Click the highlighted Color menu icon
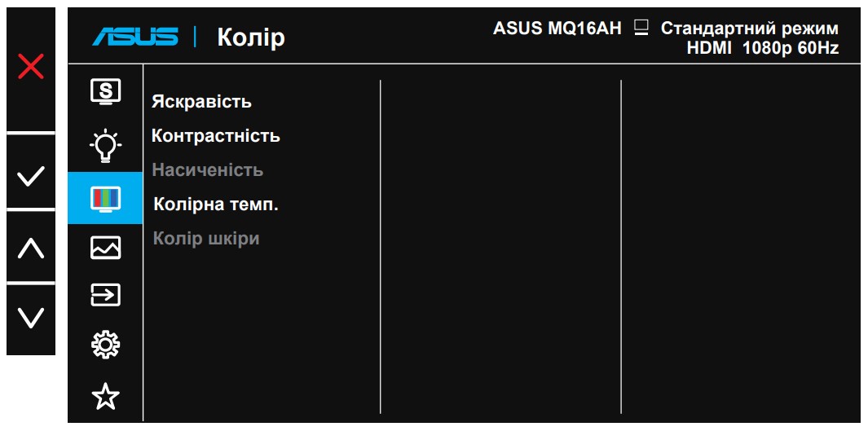The image size is (868, 431). tap(105, 198)
